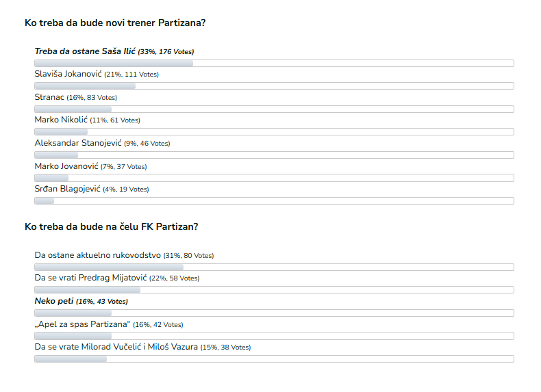The height and width of the screenshot is (392, 541).
Task: Click the 'Apel za spas Partizana' result bar
Action: coord(274,336)
